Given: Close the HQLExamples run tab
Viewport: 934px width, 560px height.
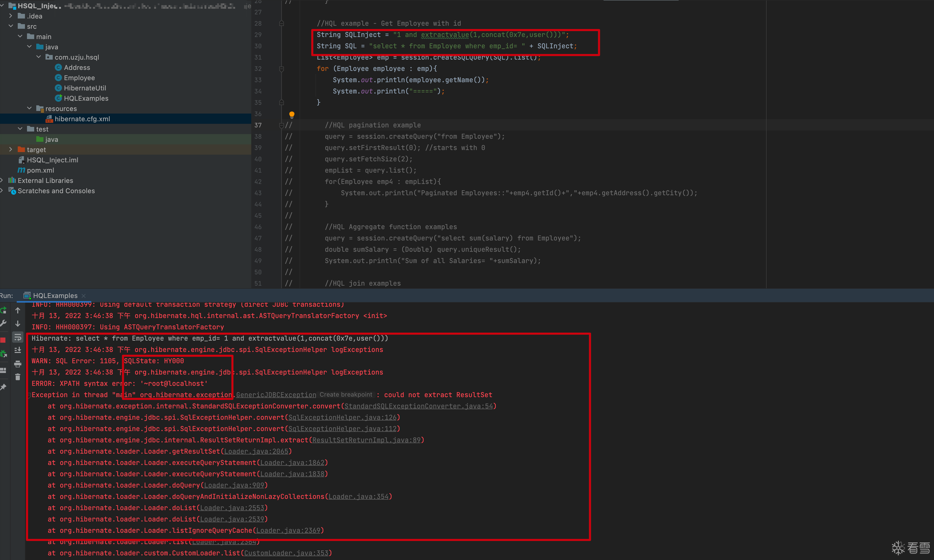Looking at the screenshot, I should click(x=84, y=295).
